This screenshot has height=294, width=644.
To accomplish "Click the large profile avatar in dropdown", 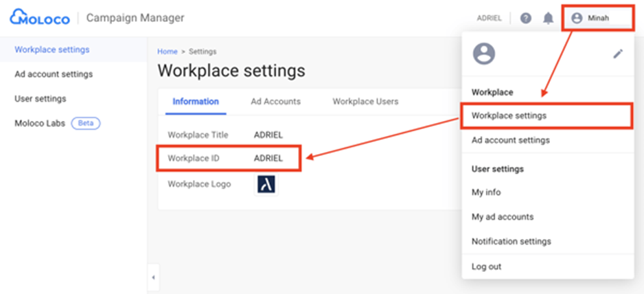I will (484, 54).
